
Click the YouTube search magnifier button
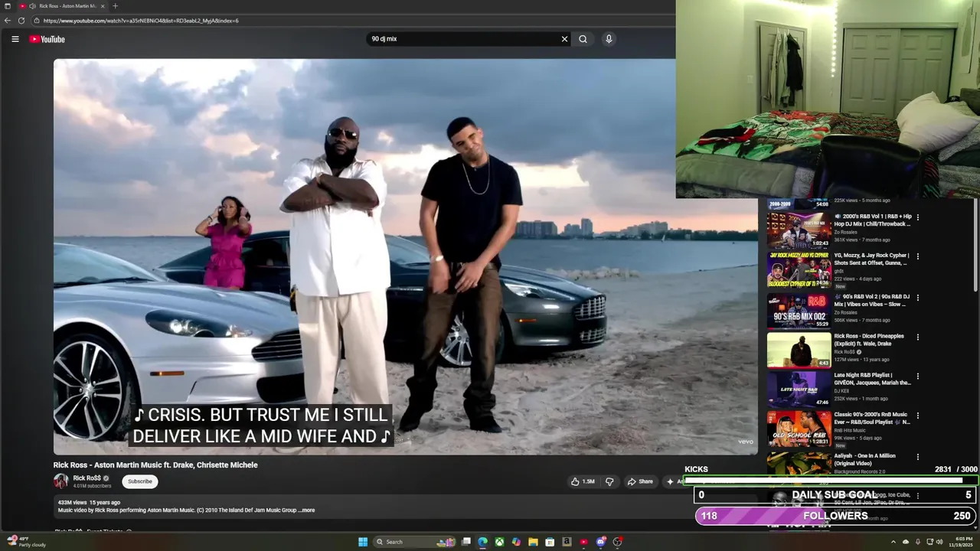[x=583, y=39]
